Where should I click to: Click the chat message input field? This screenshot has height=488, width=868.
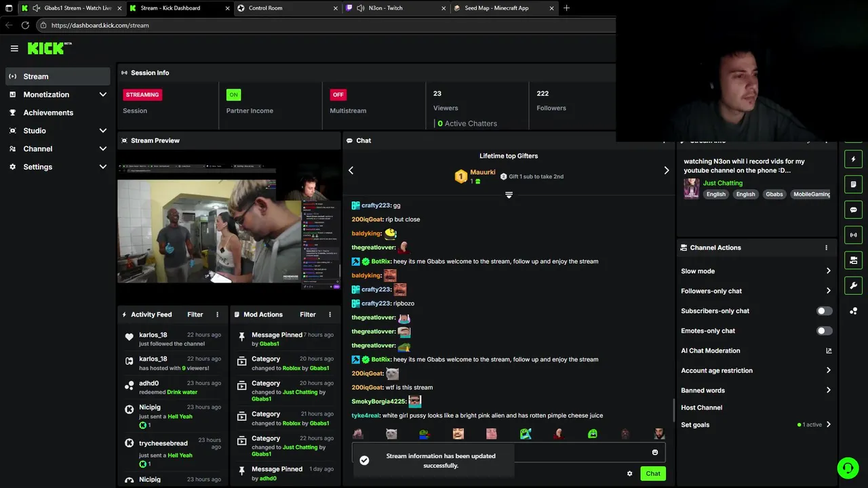click(509, 452)
